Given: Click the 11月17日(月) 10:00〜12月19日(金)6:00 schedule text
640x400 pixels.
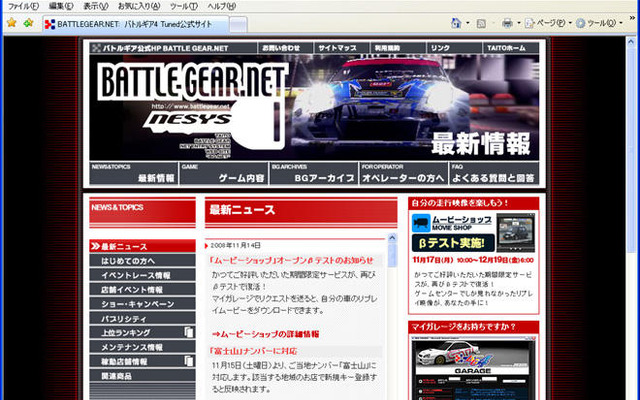Looking at the screenshot, I should pyautogui.click(x=473, y=260).
